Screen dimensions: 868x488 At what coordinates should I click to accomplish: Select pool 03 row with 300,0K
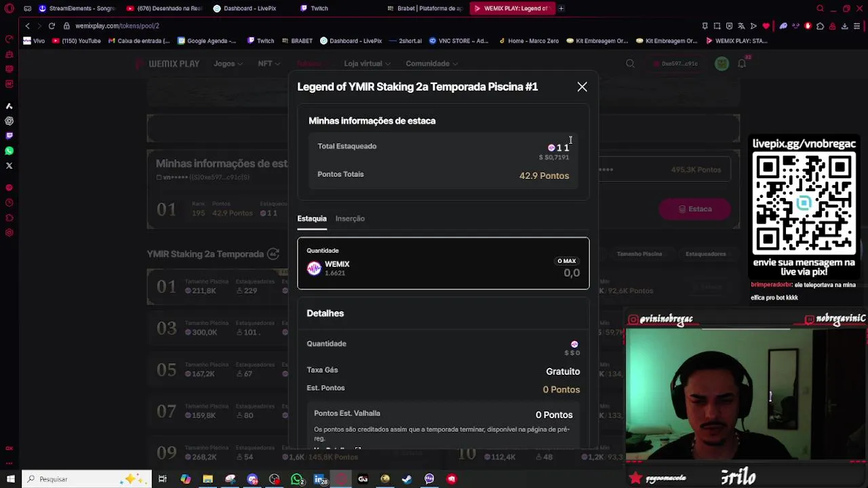point(217,328)
